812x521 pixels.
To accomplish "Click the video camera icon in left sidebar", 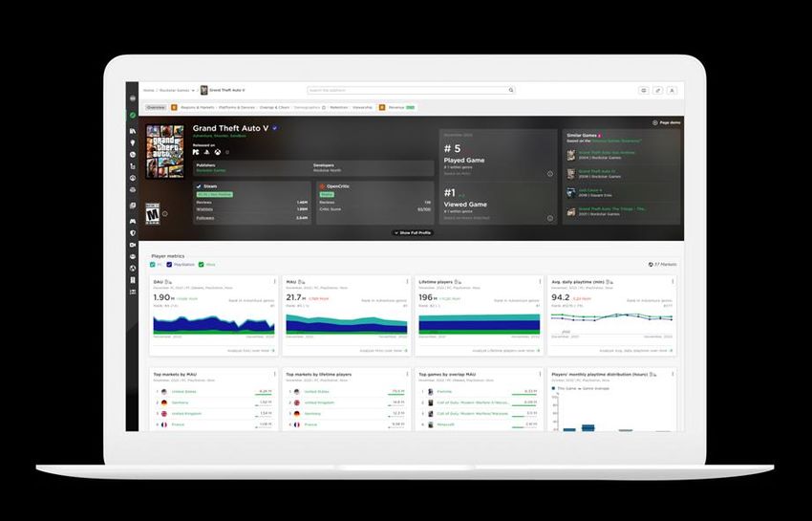I will pyautogui.click(x=133, y=245).
